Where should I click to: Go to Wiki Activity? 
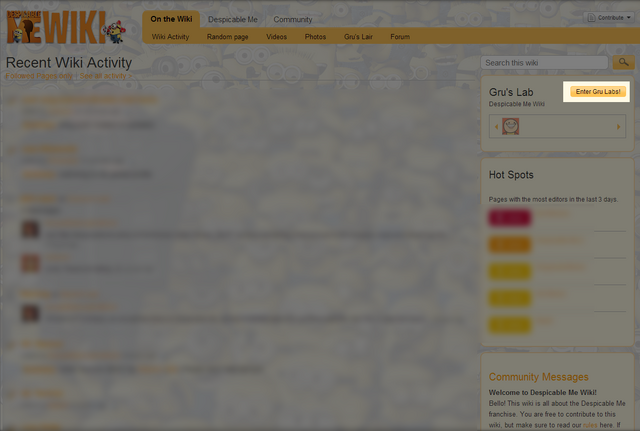[x=170, y=37]
